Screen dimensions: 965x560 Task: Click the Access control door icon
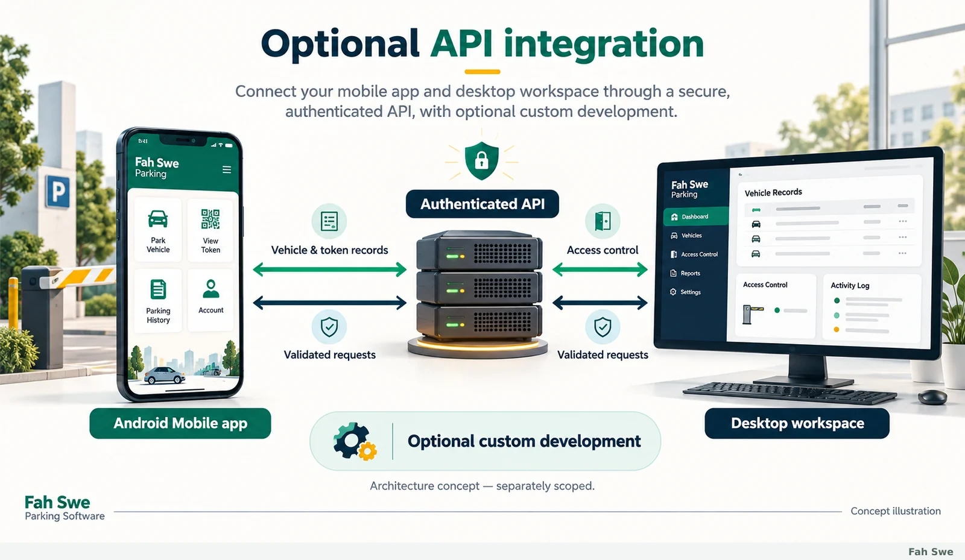click(x=603, y=221)
